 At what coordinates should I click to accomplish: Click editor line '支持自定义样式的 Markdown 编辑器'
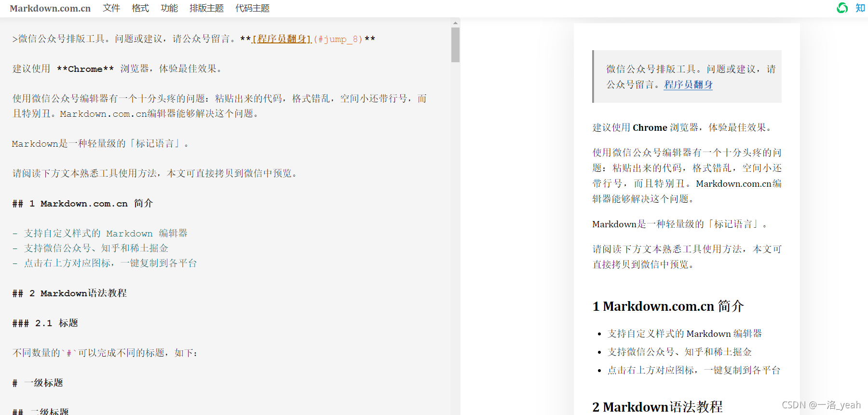tap(106, 234)
